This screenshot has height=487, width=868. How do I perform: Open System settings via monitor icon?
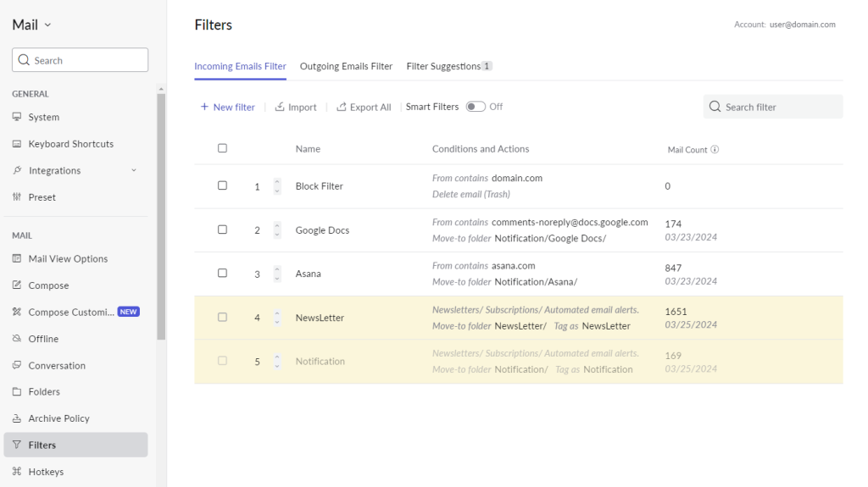(17, 118)
